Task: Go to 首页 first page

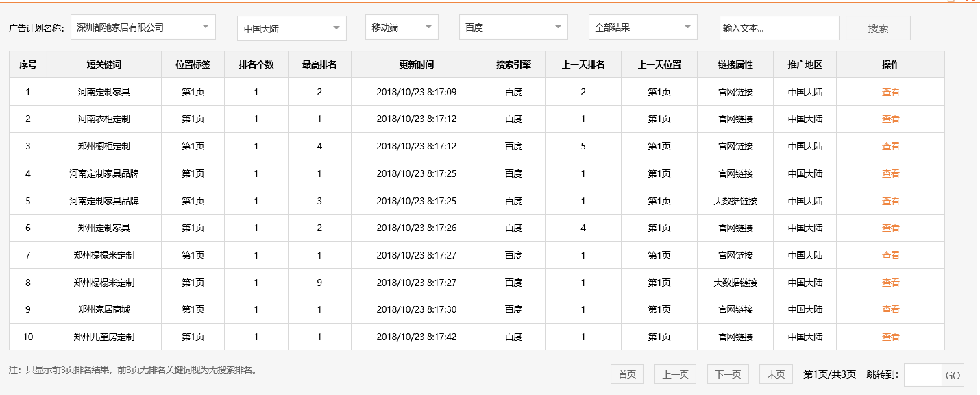Action: 626,374
